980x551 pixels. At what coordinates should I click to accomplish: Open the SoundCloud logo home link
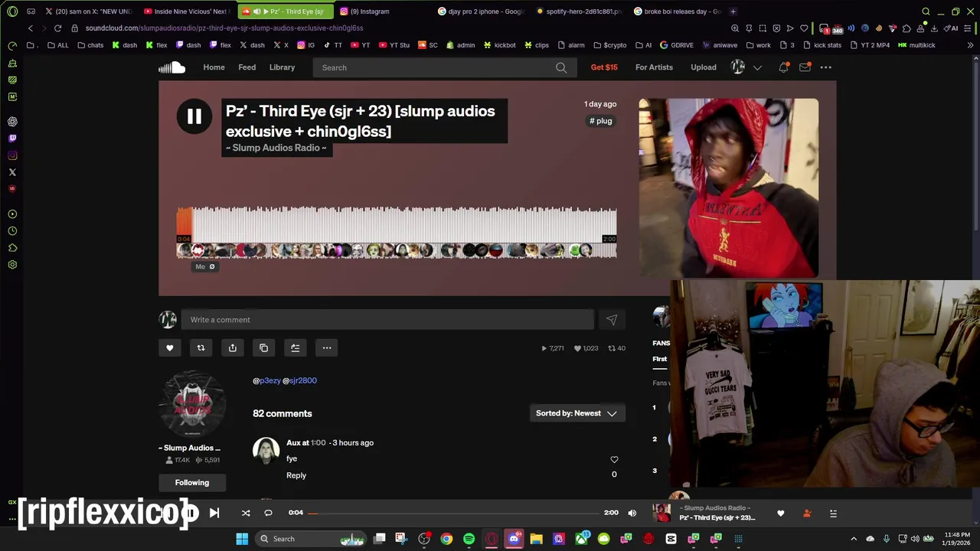(x=172, y=67)
